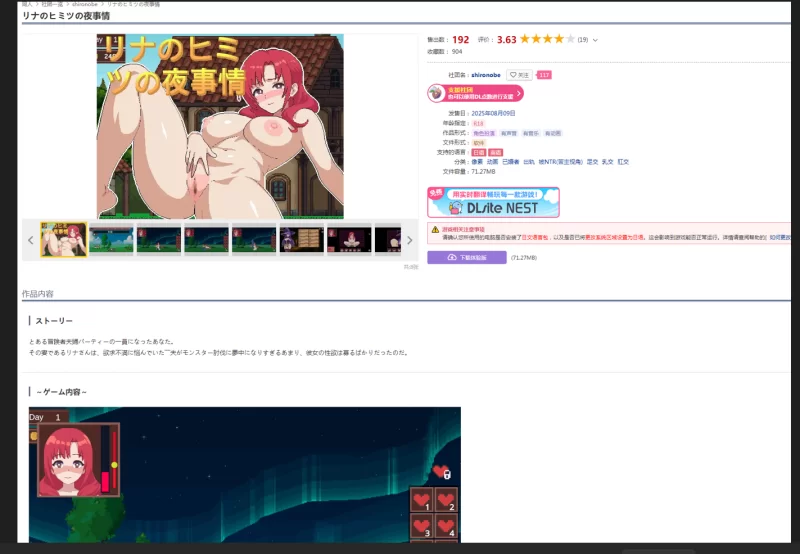800x554 pixels.
Task: Expand the rating breakdown chevron next to (19)
Action: tap(595, 40)
